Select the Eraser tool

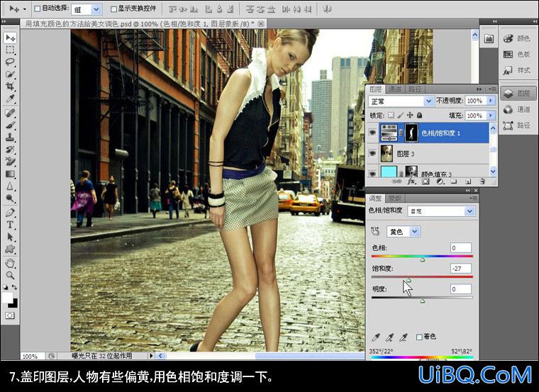tap(11, 162)
